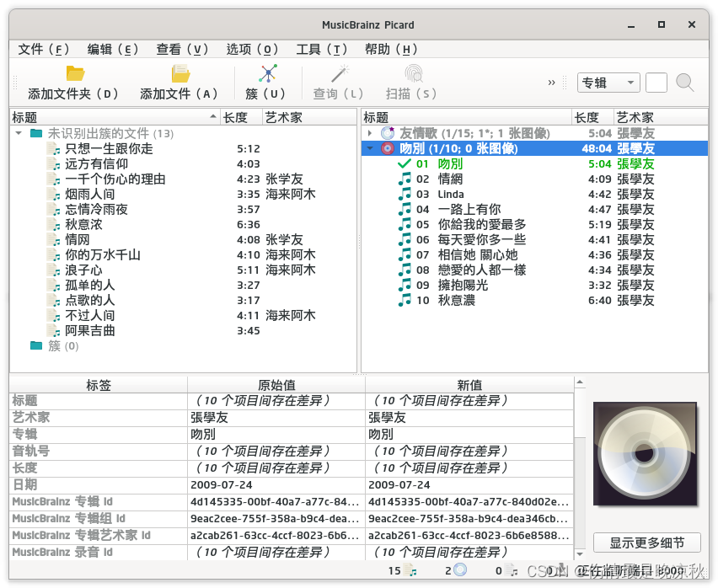Click the Scan (扫描) fingerprint icon

(x=413, y=73)
